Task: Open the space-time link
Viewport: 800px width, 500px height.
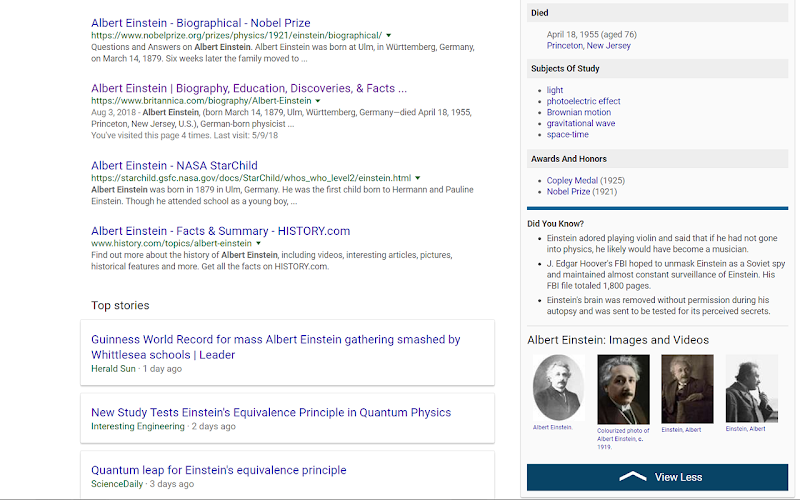Action: click(567, 135)
